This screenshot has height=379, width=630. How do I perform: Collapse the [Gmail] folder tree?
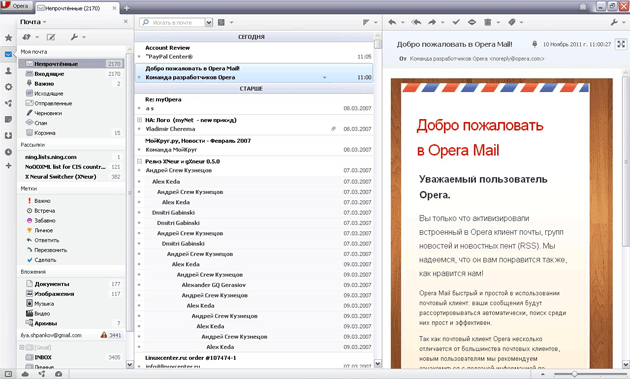(x=22, y=347)
